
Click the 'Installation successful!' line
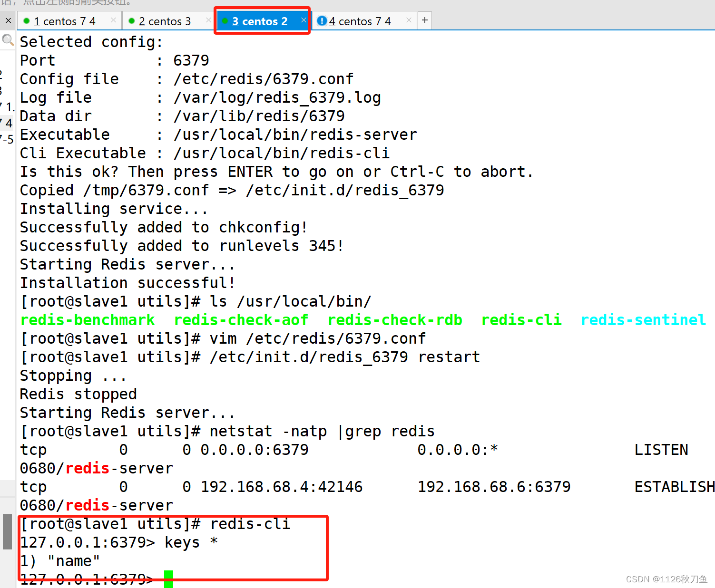coord(127,283)
